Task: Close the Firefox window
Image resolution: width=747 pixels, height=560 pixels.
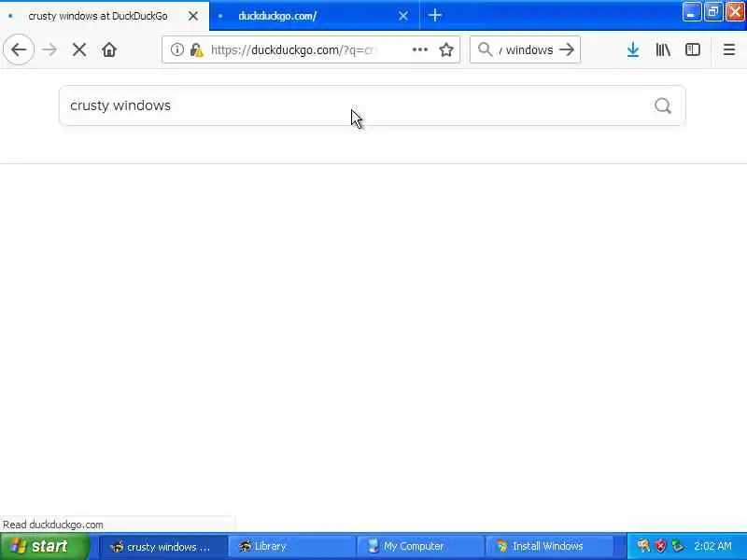Action: (735, 12)
